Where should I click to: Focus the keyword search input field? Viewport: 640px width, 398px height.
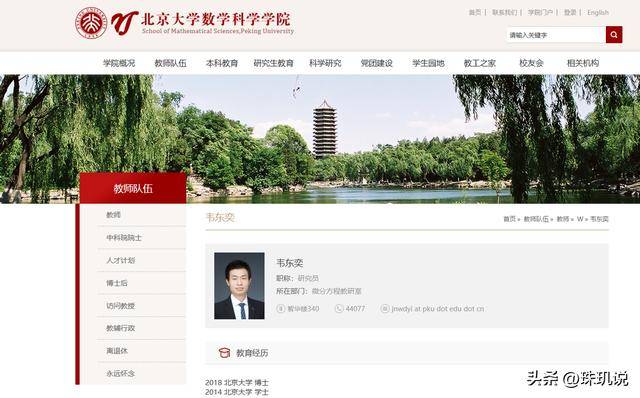556,35
